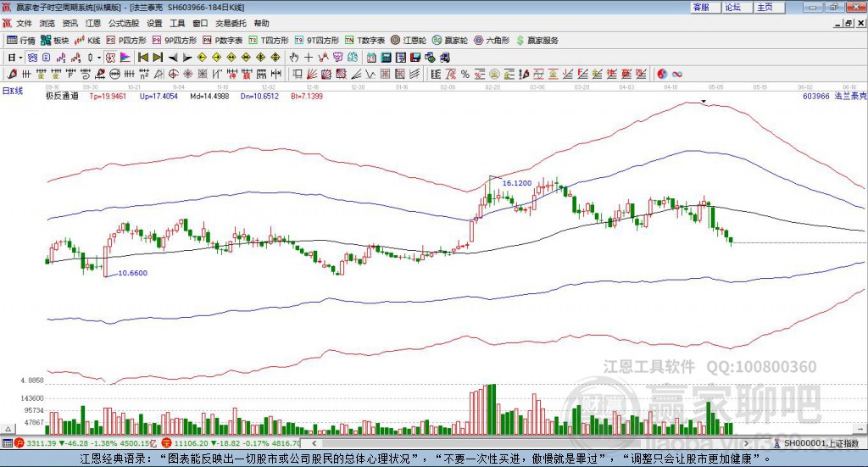Viewport: 868px width, 467px height.
Task: Open the 交易委托 menu
Action: click(x=231, y=23)
